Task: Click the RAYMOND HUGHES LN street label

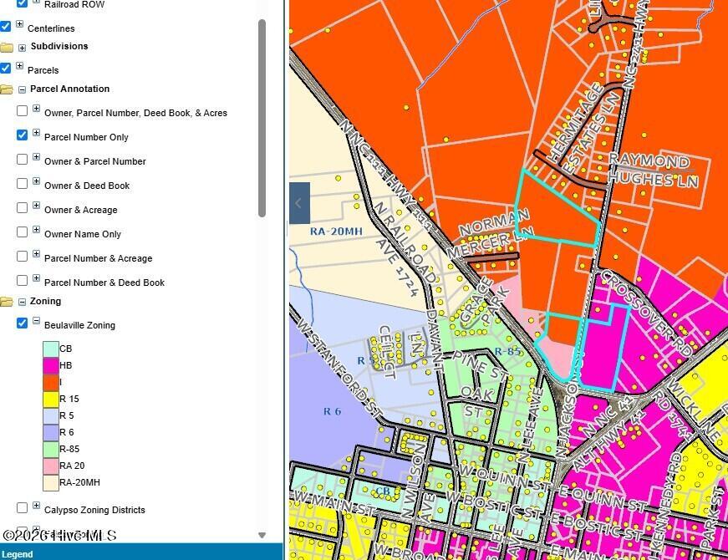Action: 654,170
